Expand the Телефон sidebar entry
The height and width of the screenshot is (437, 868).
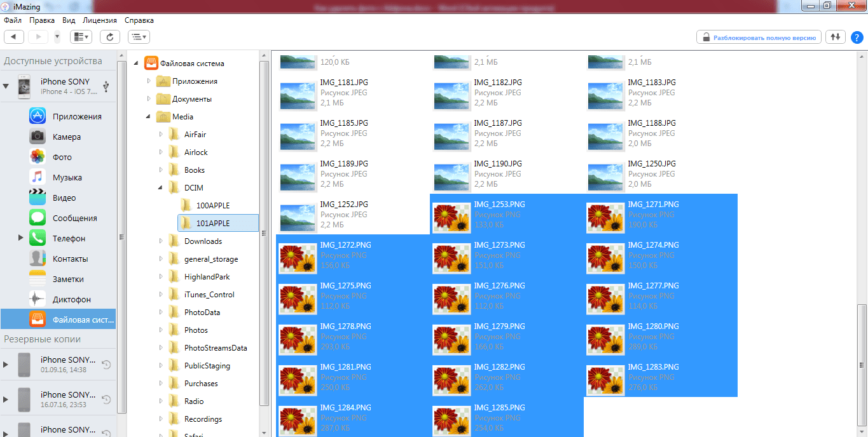click(21, 238)
